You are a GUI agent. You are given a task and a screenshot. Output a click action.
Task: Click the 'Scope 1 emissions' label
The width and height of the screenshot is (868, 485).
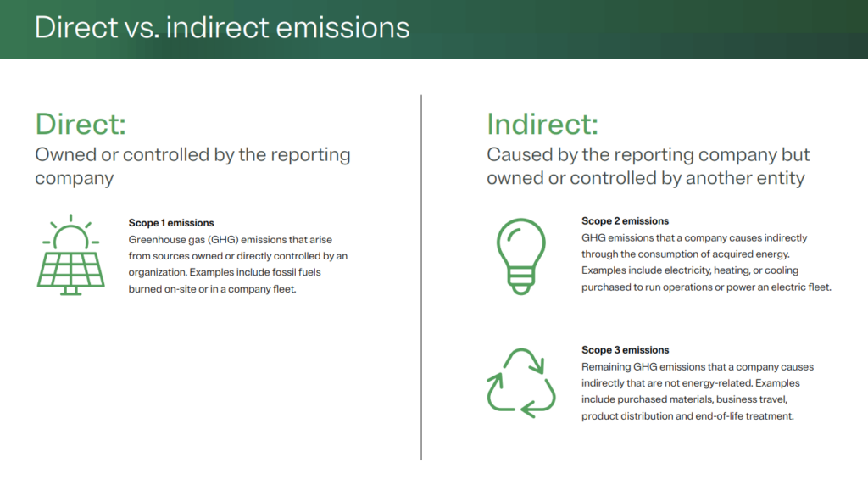[171, 222]
